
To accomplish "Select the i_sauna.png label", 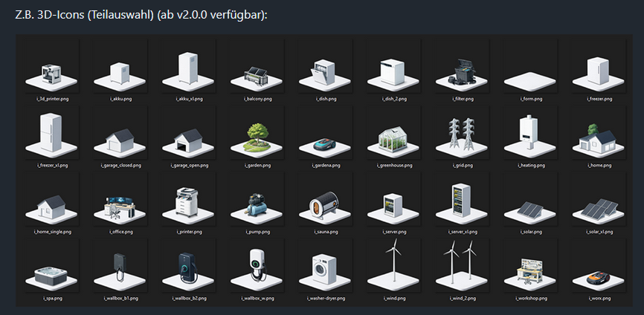I will point(326,232).
